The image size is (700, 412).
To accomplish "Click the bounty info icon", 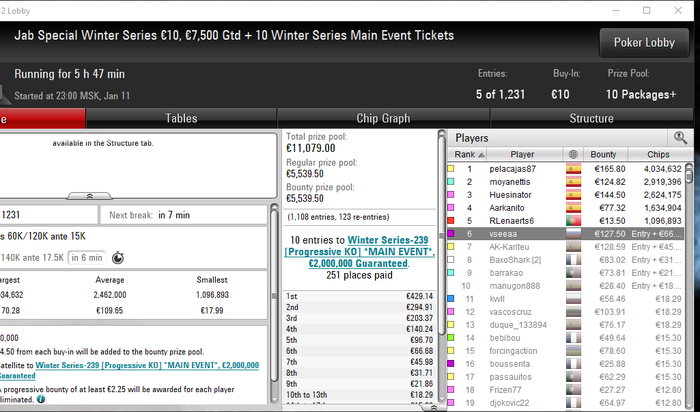I will click(41, 399).
